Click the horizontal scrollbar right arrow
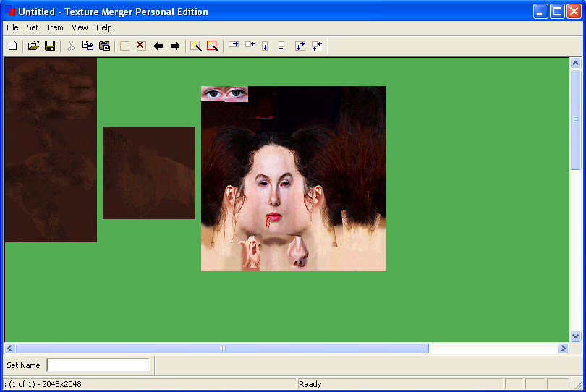586x392 pixels. point(563,349)
